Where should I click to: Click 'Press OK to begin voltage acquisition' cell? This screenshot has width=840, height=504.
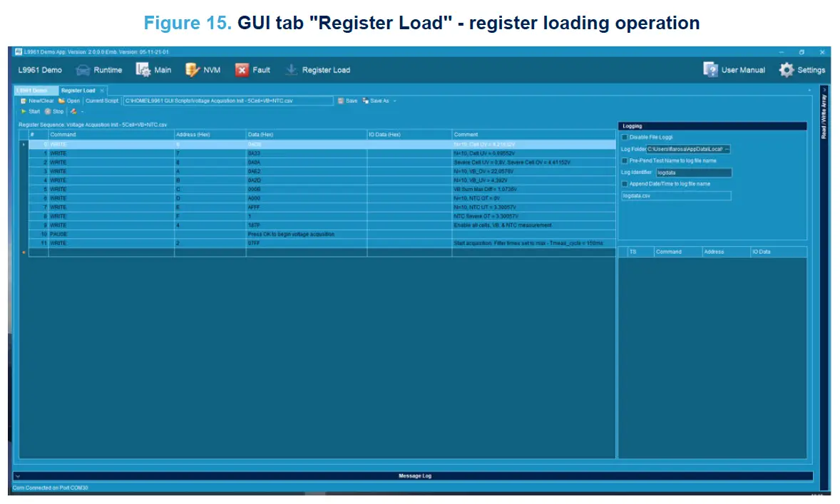click(x=307, y=234)
